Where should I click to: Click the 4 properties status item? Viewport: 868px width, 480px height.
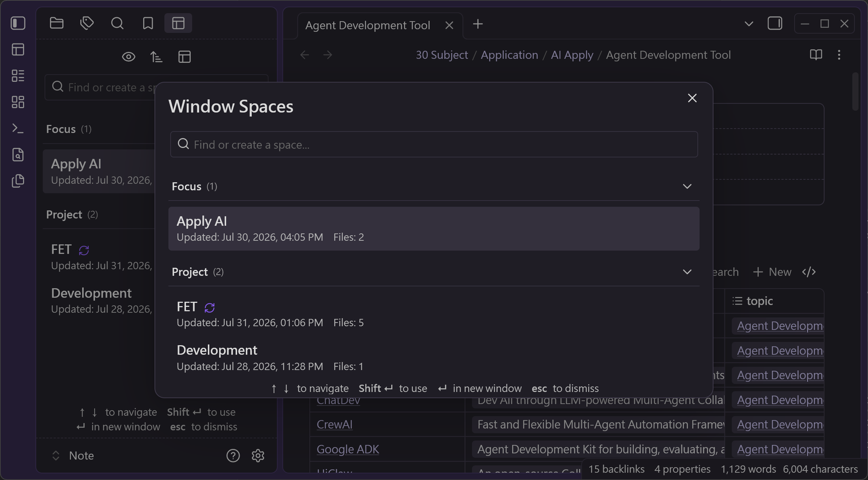point(682,469)
